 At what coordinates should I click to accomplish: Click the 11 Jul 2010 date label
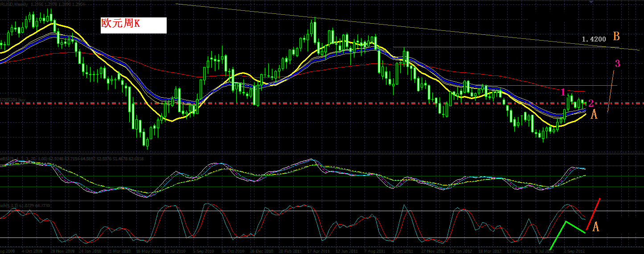tap(175, 251)
